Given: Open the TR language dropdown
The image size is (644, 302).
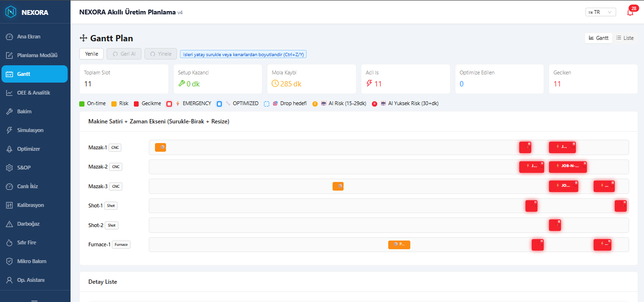Looking at the screenshot, I should (600, 12).
